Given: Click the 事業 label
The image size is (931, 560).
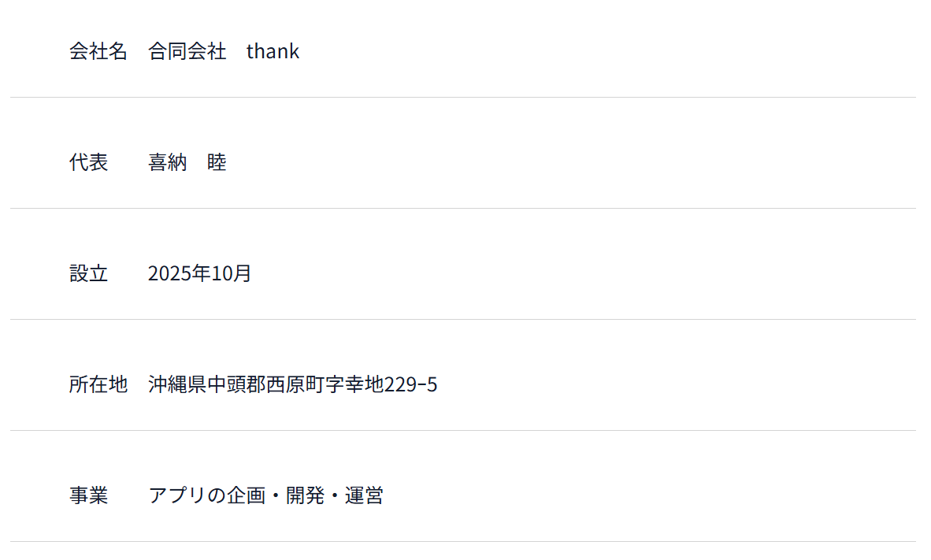Looking at the screenshot, I should pos(88,496).
